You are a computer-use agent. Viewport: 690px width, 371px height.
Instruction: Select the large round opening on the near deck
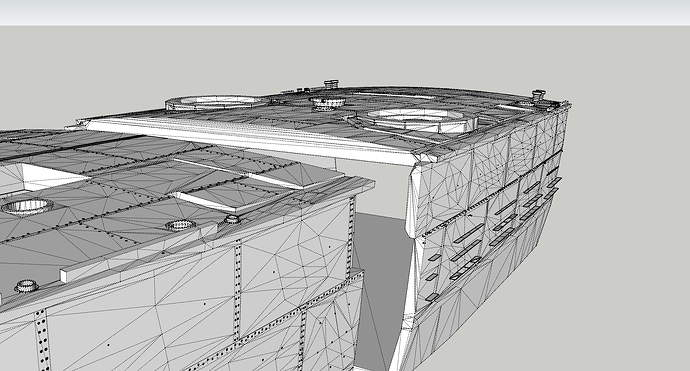pos(28,206)
